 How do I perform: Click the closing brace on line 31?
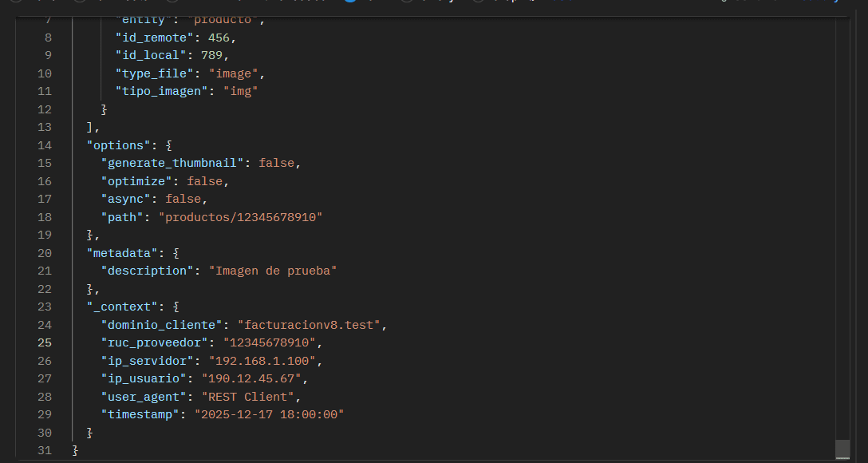pos(75,451)
